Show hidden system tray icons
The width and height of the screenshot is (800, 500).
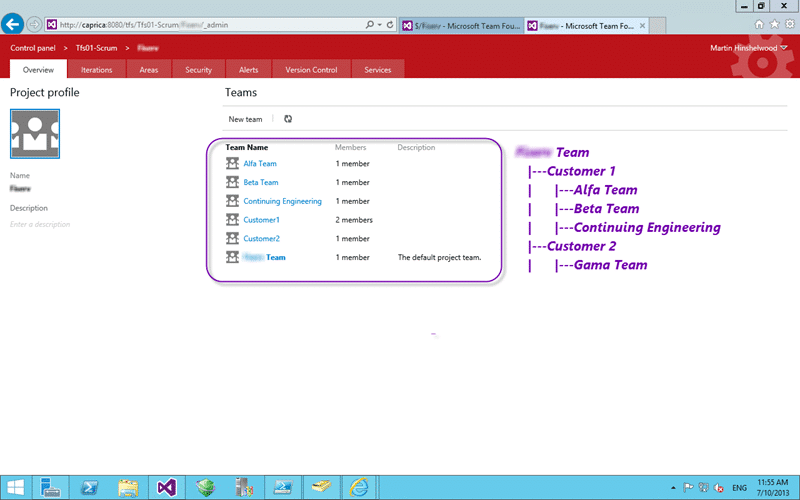coord(673,488)
